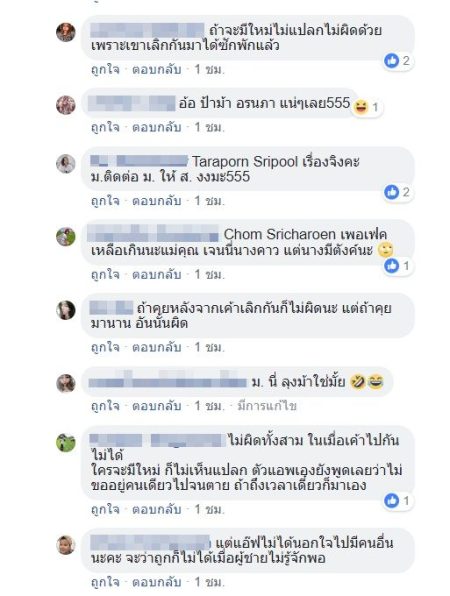
Task: Open second commenter's avatar
Action: pos(66,105)
